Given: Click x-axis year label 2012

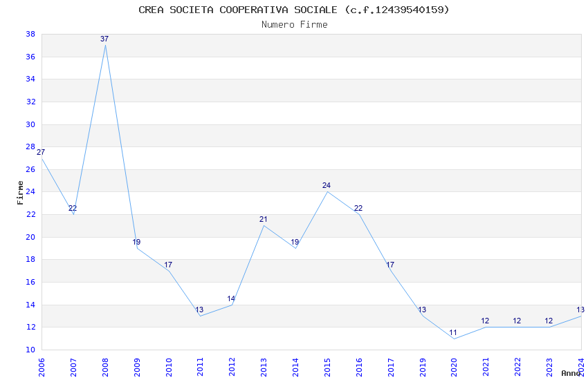Looking at the screenshot, I should point(232,367).
